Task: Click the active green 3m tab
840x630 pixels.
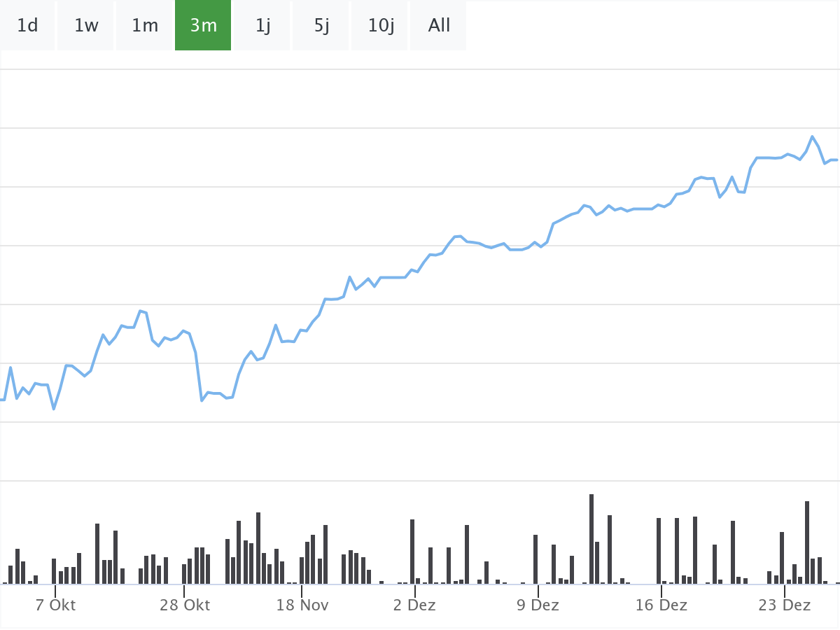Action: [x=203, y=26]
